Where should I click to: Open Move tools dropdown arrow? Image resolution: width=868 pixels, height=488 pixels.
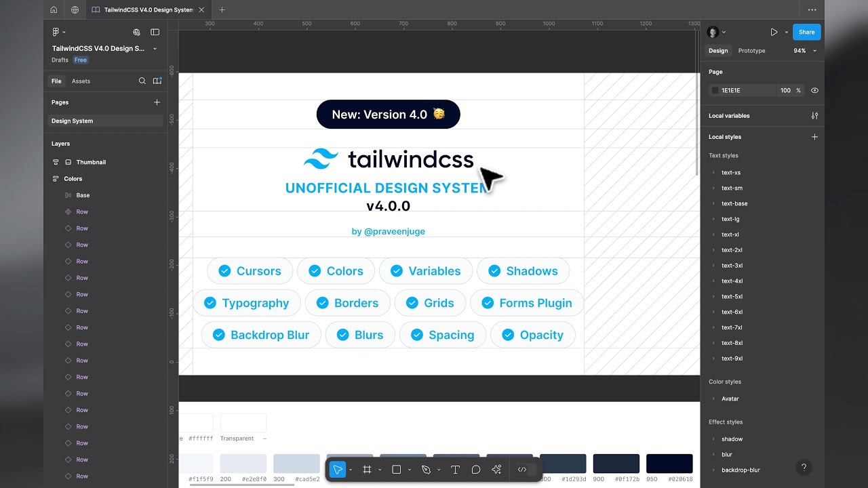coord(351,470)
